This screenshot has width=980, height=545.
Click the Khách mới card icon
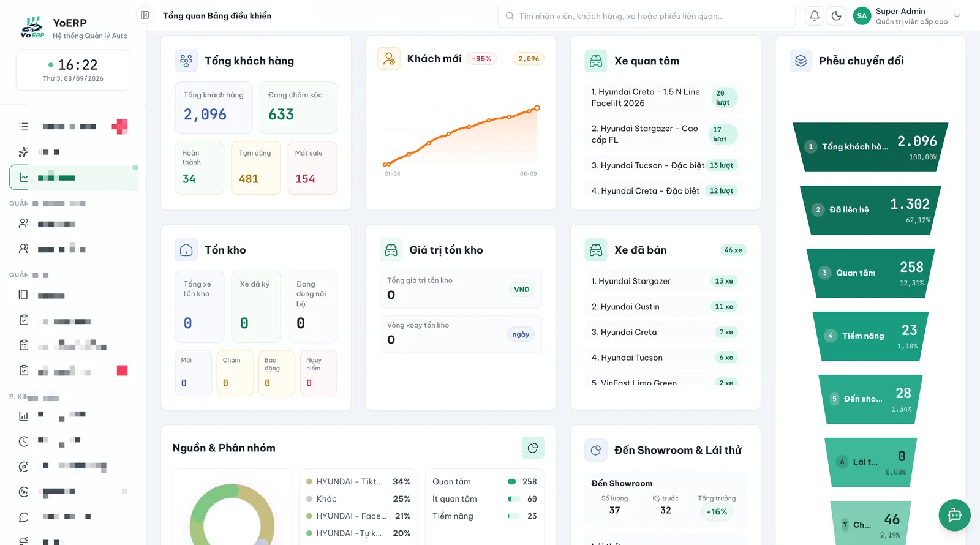point(389,59)
